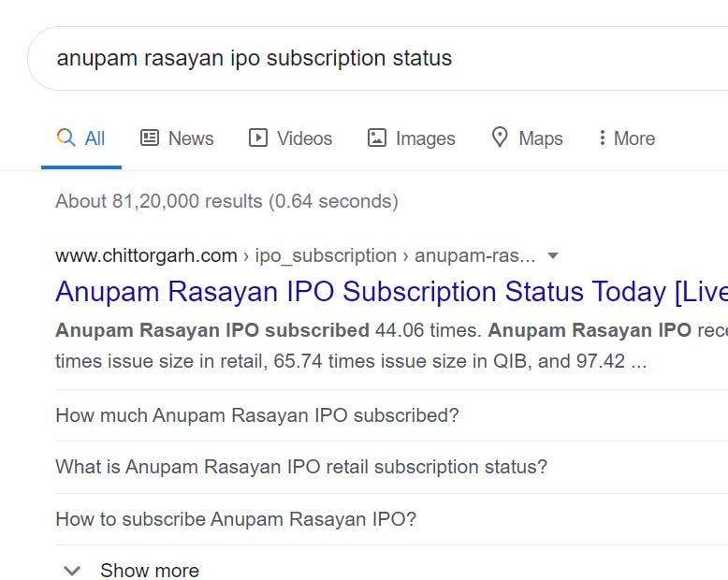Click the multicolor search magnifier icon
The width and height of the screenshot is (728, 580).
(x=66, y=138)
